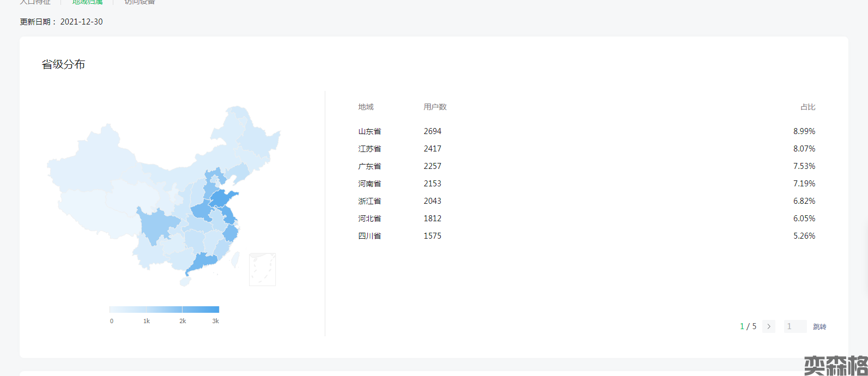868x376 pixels.
Task: Open the 人口特征 tab
Action: 35,2
